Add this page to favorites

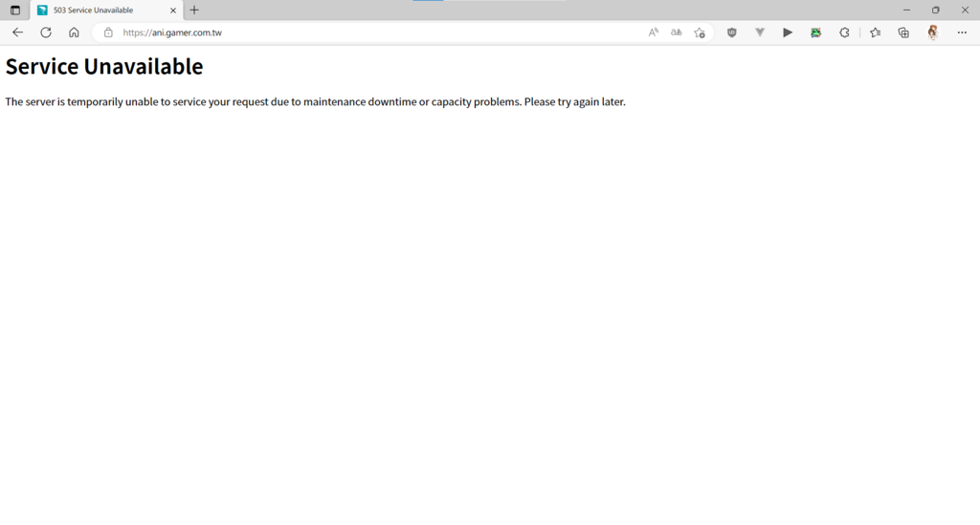[700, 33]
